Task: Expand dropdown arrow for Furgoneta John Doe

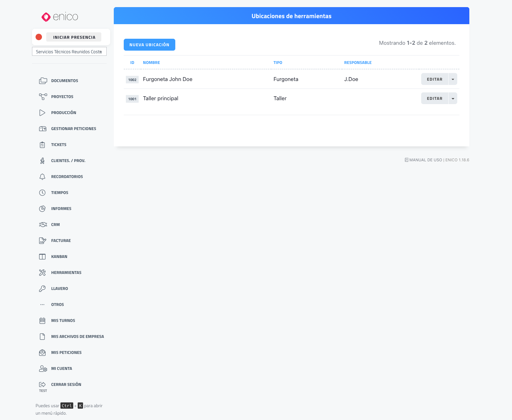Action: (x=453, y=79)
